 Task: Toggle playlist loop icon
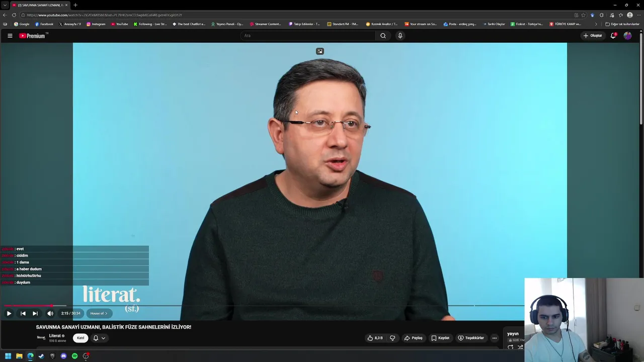[511, 347]
